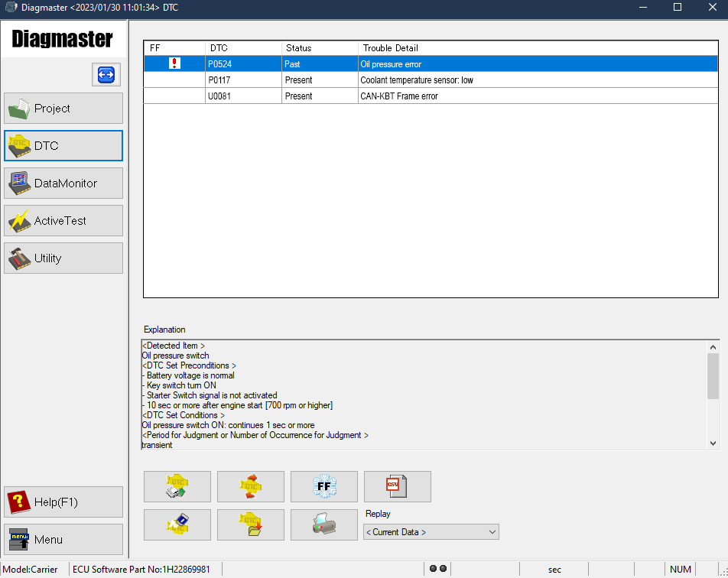This screenshot has width=728, height=578.
Task: Select the U0081 code cell
Action: click(x=244, y=96)
